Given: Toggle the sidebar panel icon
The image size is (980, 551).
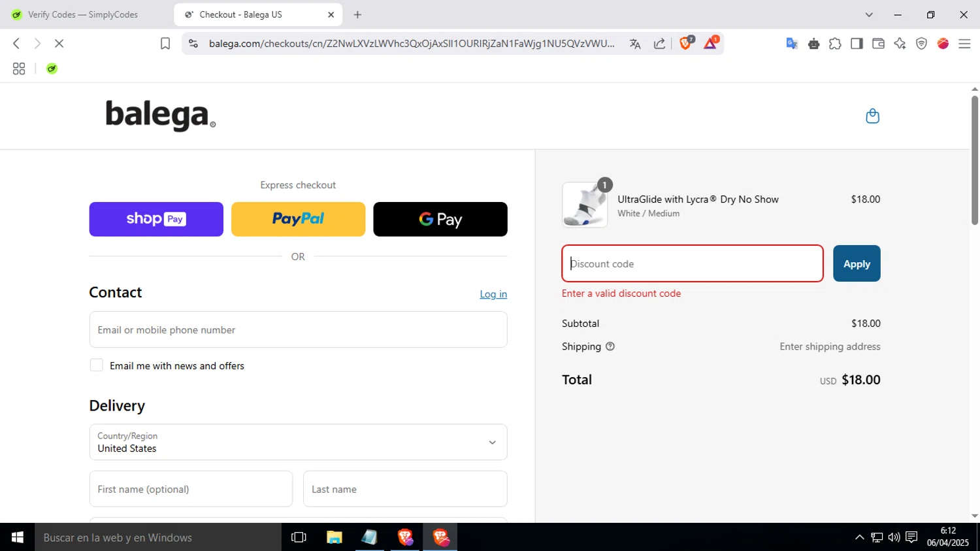Looking at the screenshot, I should 857,44.
